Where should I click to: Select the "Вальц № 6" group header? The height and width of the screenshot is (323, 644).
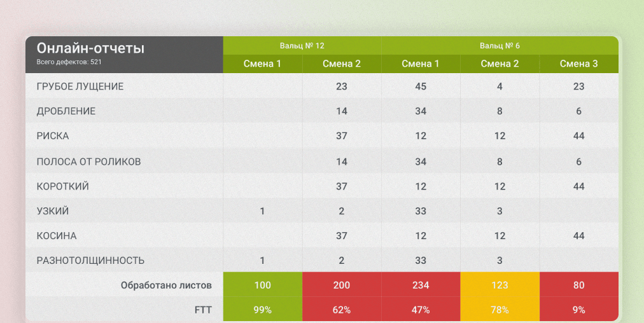(500, 46)
